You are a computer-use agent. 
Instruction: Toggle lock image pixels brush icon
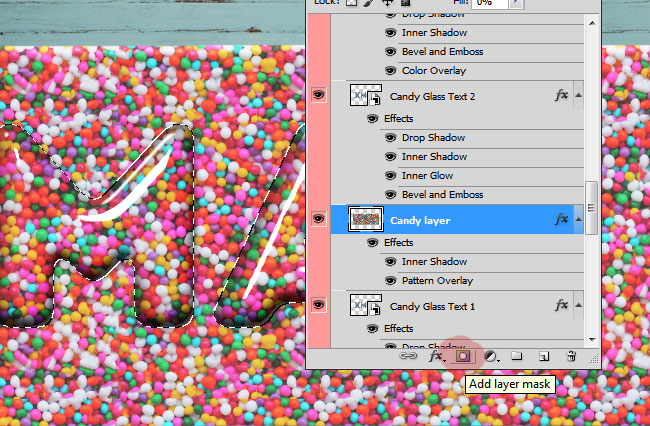[x=368, y=2]
